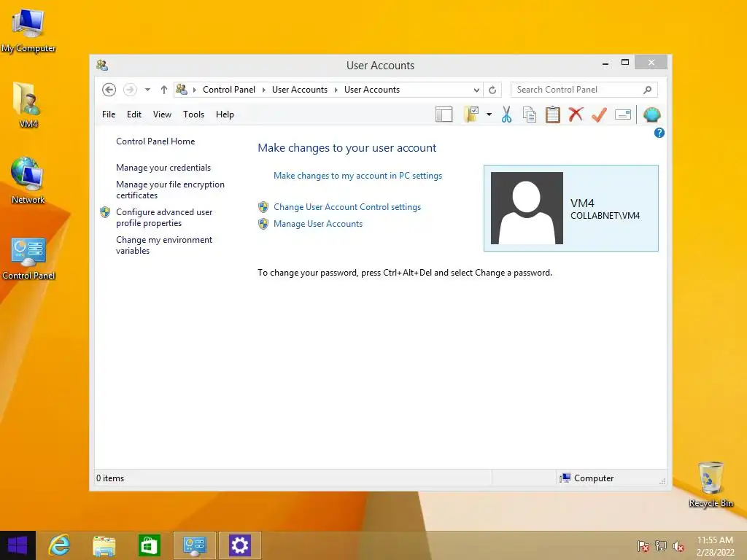Viewport: 747px width, 560px height.
Task: Expand the arrow after first User Accounts breadcrumb
Action: 336,90
